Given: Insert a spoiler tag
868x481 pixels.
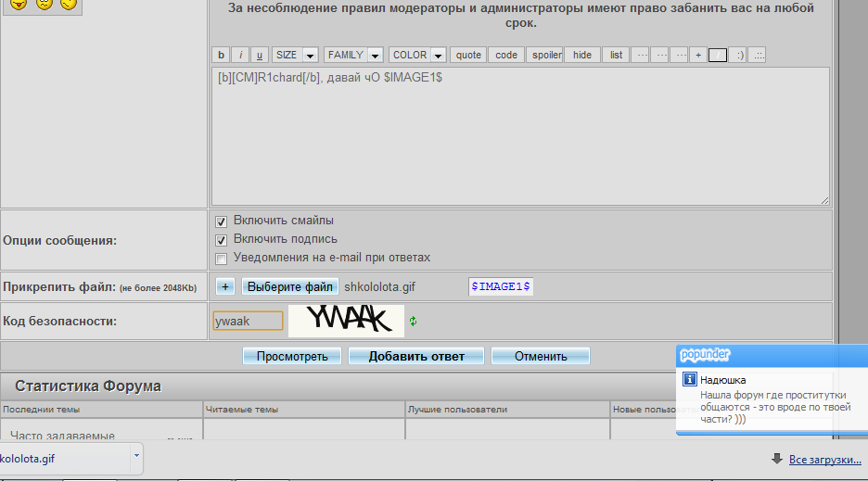Looking at the screenshot, I should click(546, 55).
